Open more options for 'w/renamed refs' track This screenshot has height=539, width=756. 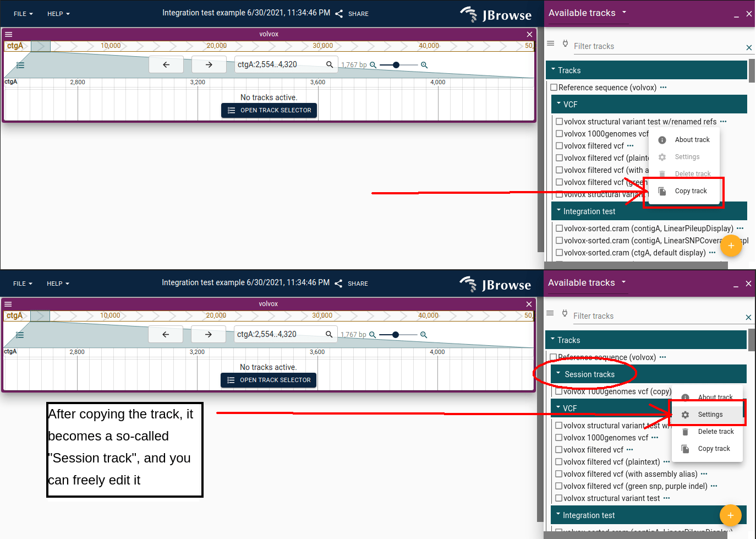click(723, 122)
